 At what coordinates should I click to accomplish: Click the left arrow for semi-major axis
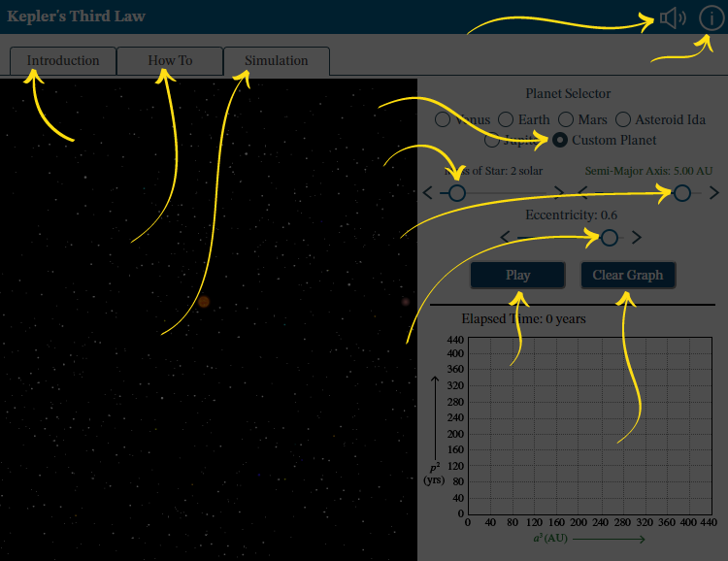coord(582,193)
